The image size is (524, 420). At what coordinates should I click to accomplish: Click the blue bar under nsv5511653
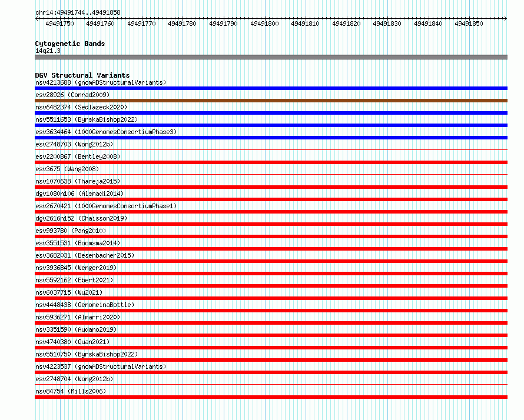tap(271, 125)
